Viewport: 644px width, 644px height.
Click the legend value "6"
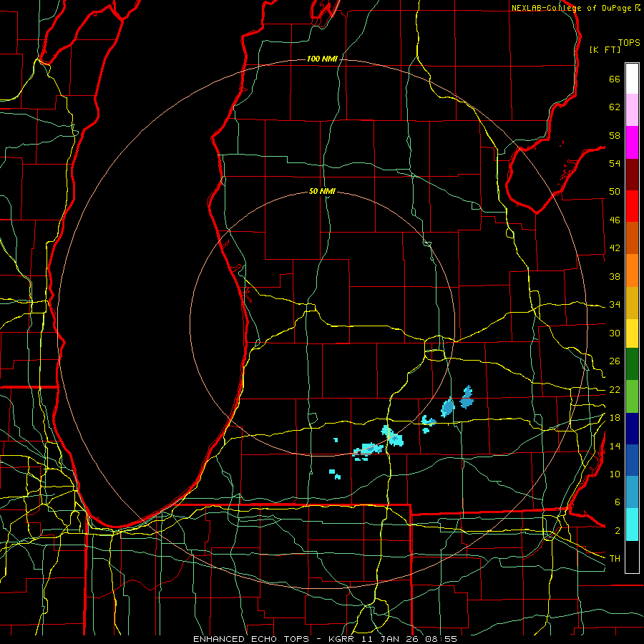[617, 502]
